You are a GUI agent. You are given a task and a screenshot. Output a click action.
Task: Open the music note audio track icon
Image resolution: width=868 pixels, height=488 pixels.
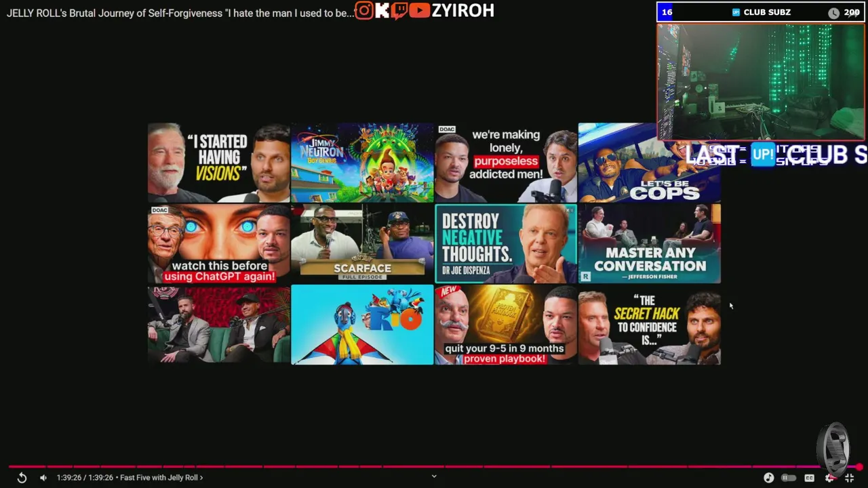(x=768, y=478)
